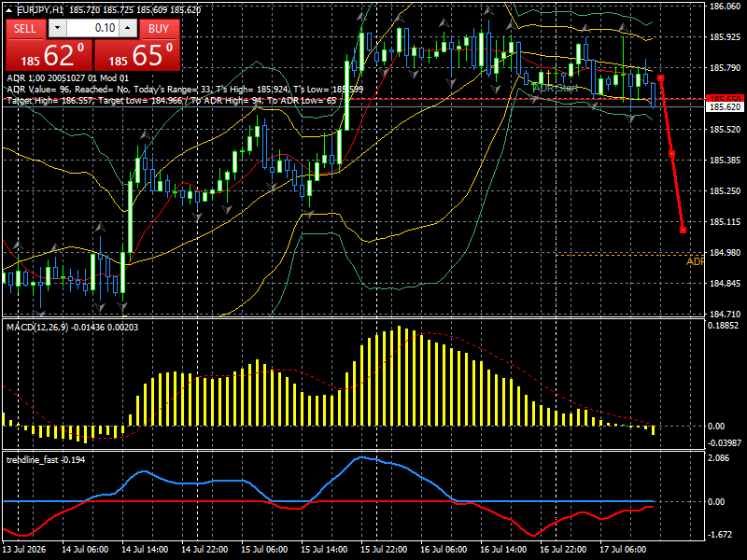Click the '16 Jul 14:00' time axis label
This screenshot has height=560, width=747.
(x=503, y=549)
